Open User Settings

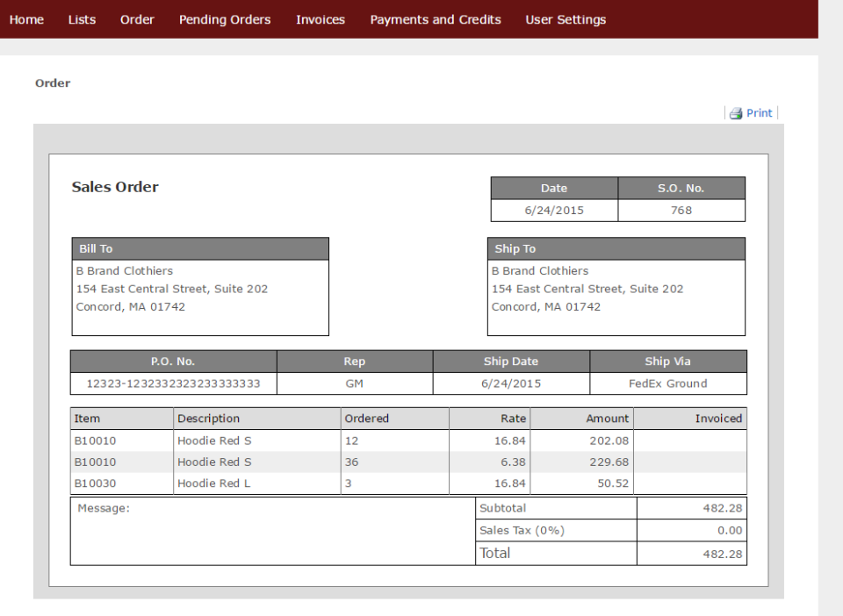coord(566,18)
